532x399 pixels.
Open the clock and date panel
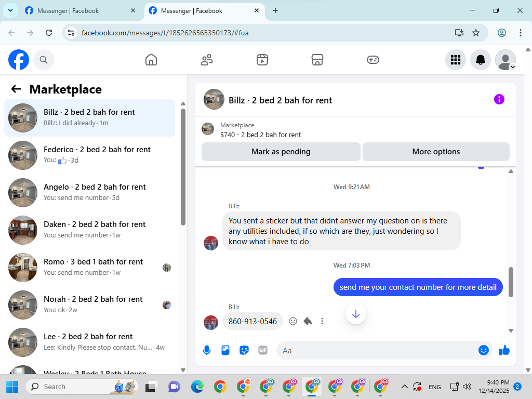coord(494,387)
